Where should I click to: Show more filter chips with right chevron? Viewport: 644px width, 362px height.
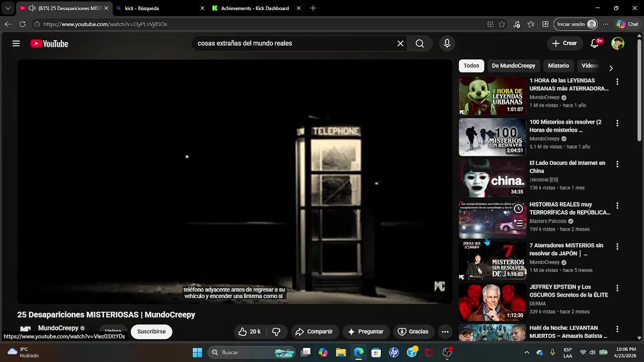click(x=611, y=68)
